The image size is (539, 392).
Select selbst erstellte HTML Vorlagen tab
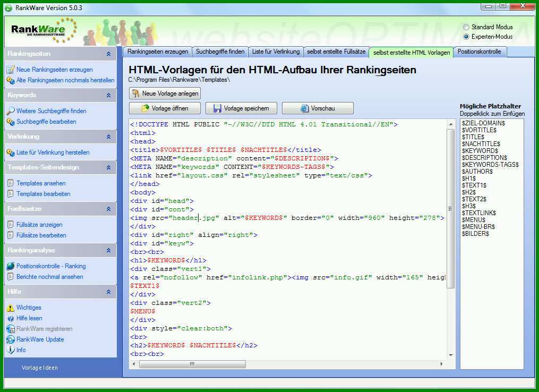coord(412,52)
